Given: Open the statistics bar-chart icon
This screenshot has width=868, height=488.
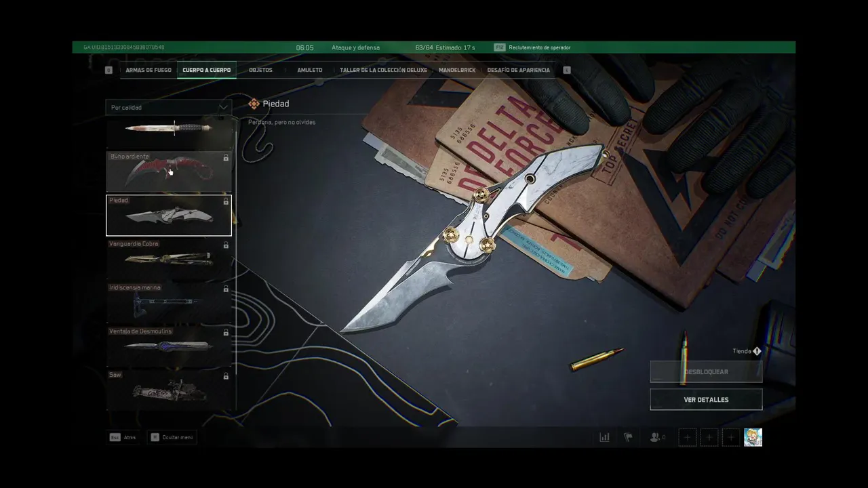Looking at the screenshot, I should (x=604, y=437).
